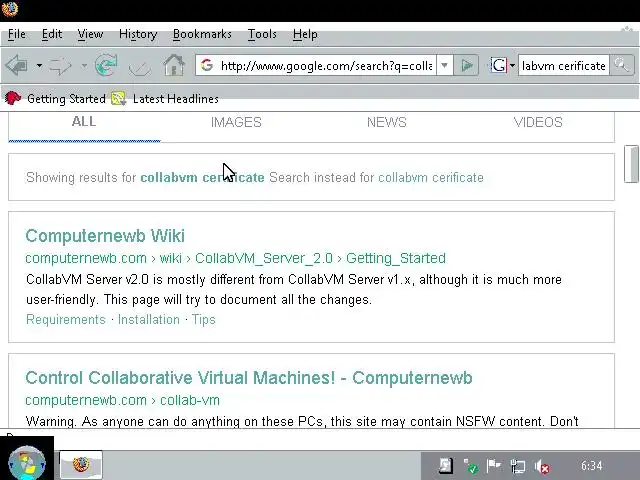Image resolution: width=640 pixels, height=480 pixels.
Task: Click the Latest Headlines feed icon
Action: (x=119, y=98)
